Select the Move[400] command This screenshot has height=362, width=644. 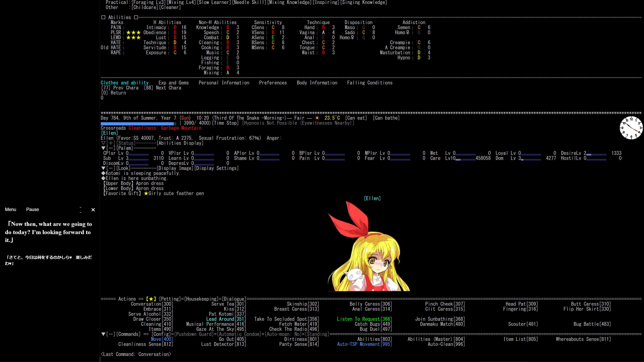point(162,339)
